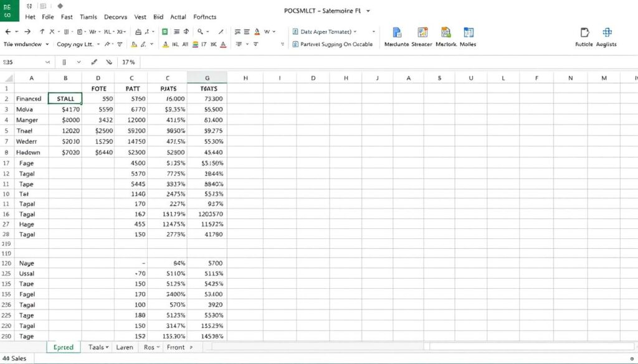The width and height of the screenshot is (638, 364).
Task: Click the Nuticle page icon
Action: tap(584, 32)
